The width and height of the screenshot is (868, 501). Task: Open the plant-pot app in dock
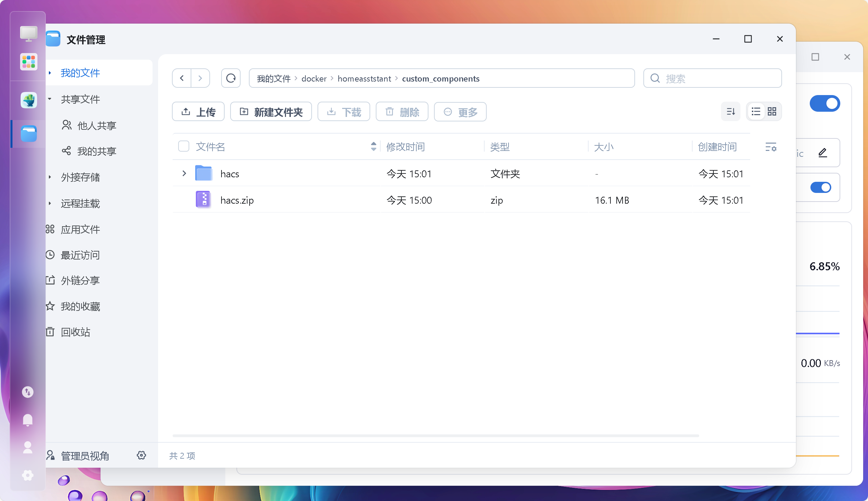pos(28,100)
